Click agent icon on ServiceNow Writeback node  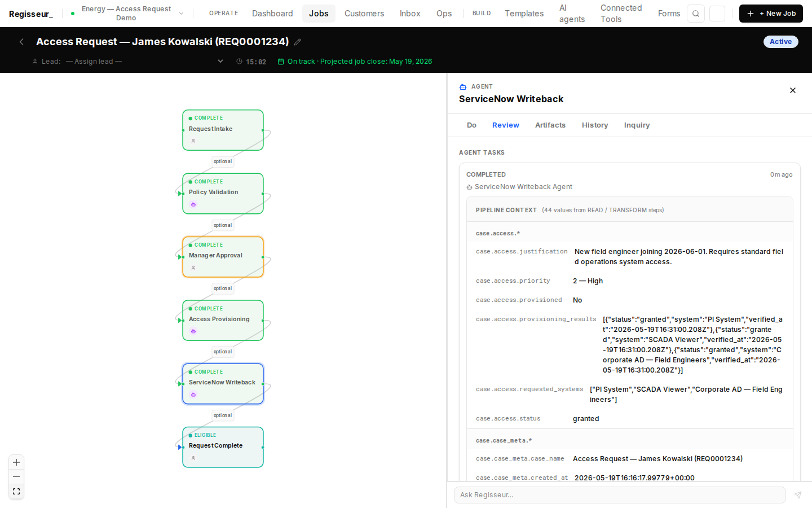click(193, 395)
